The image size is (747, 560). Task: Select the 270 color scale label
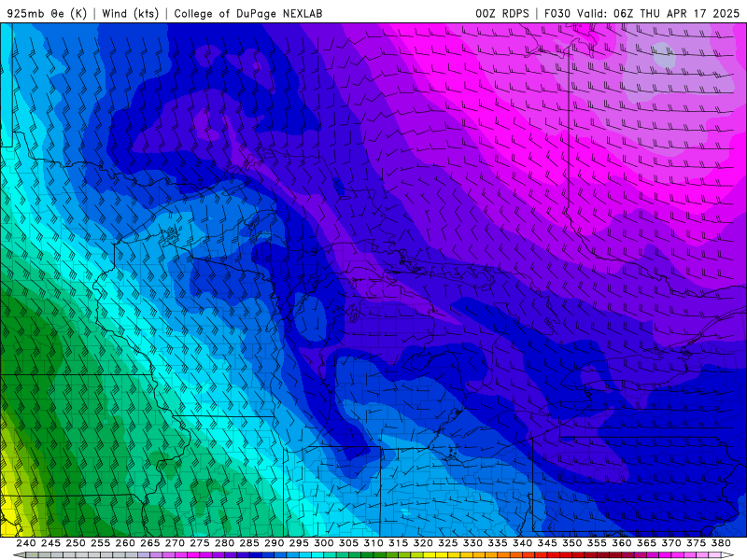point(175,543)
